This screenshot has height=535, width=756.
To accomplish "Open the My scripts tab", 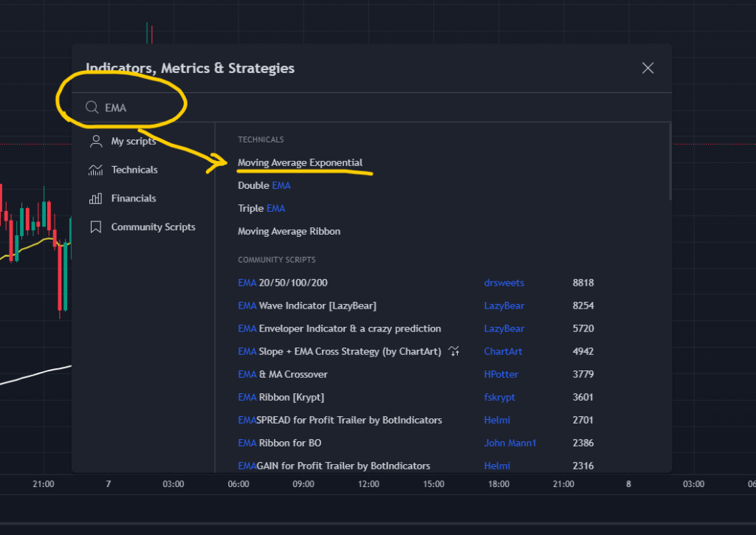I will [133, 141].
